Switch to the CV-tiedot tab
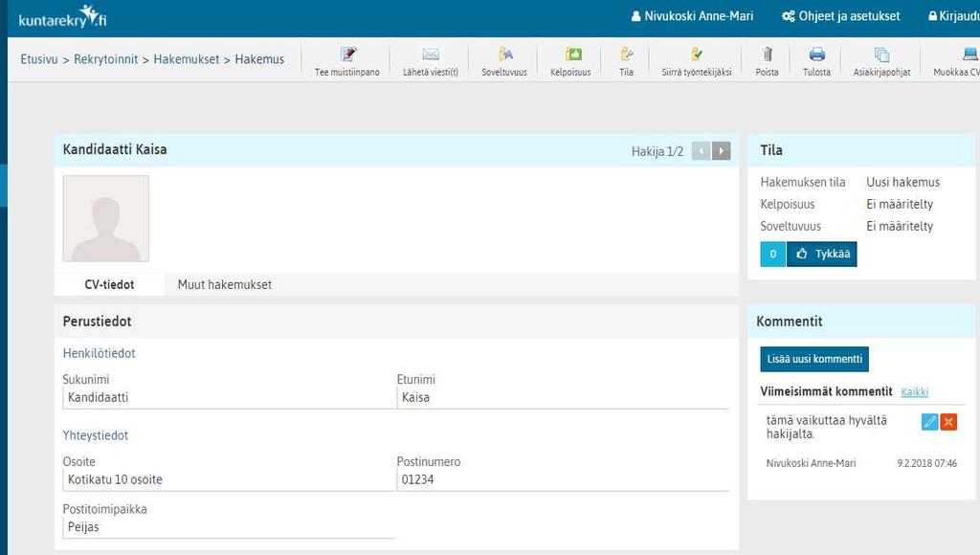This screenshot has width=980, height=555. [109, 284]
